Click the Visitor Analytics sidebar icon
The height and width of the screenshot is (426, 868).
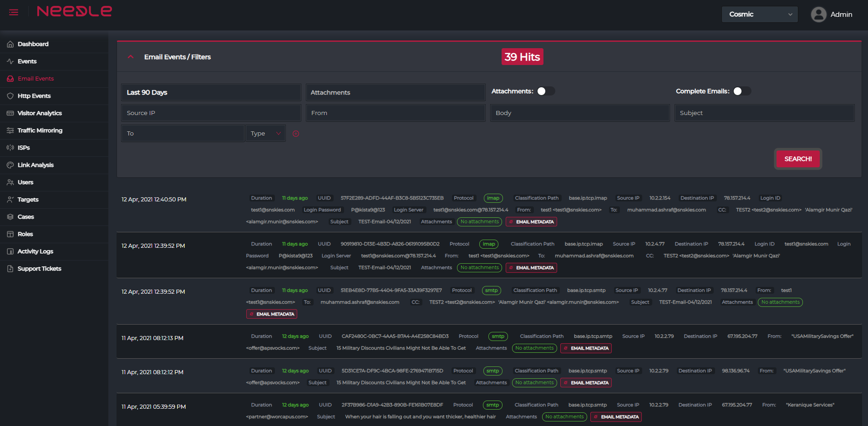pos(10,113)
